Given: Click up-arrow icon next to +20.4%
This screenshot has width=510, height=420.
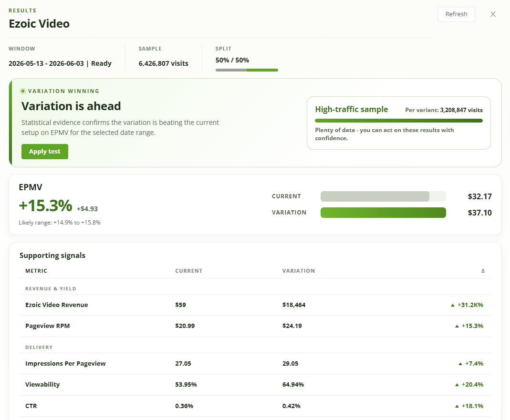Looking at the screenshot, I should point(457,385).
